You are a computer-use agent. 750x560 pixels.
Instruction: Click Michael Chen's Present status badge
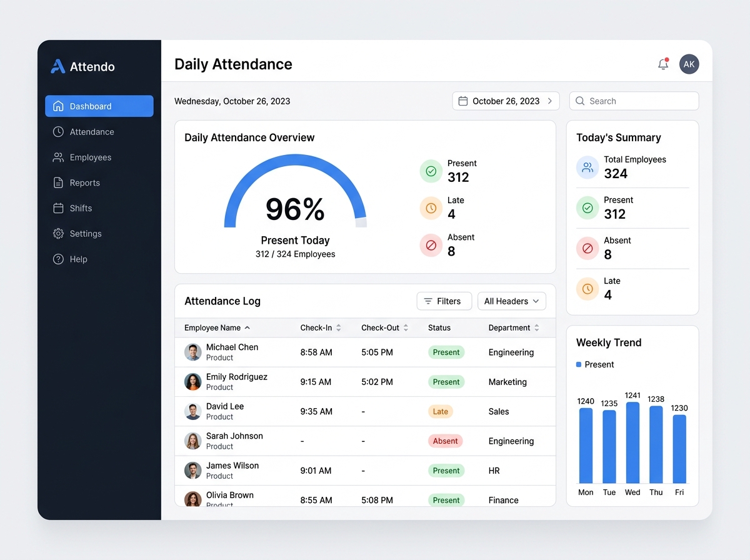pos(446,352)
